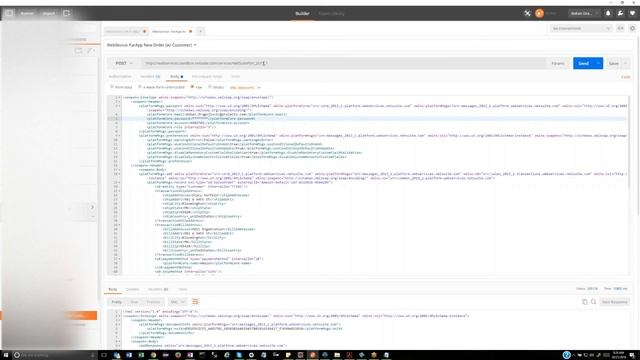Open a new window using header icon
The height and width of the screenshot is (360, 640).
click(67, 13)
